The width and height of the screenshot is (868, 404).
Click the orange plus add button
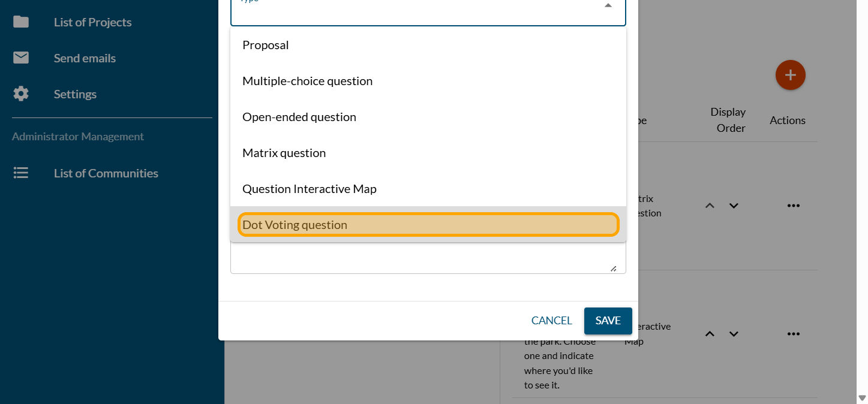(x=790, y=75)
